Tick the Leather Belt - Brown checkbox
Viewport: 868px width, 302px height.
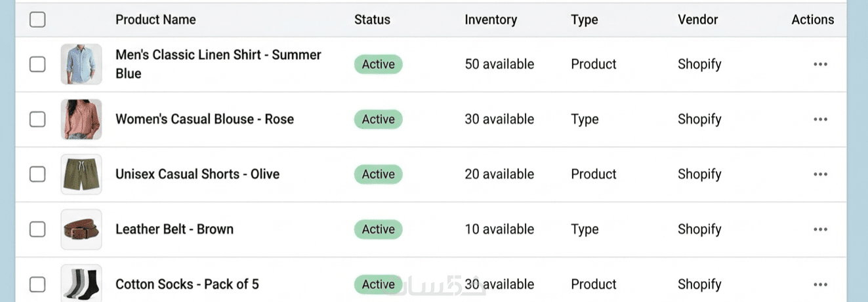37,229
